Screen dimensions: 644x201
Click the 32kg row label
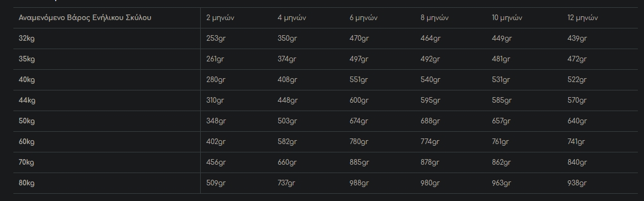(x=27, y=39)
